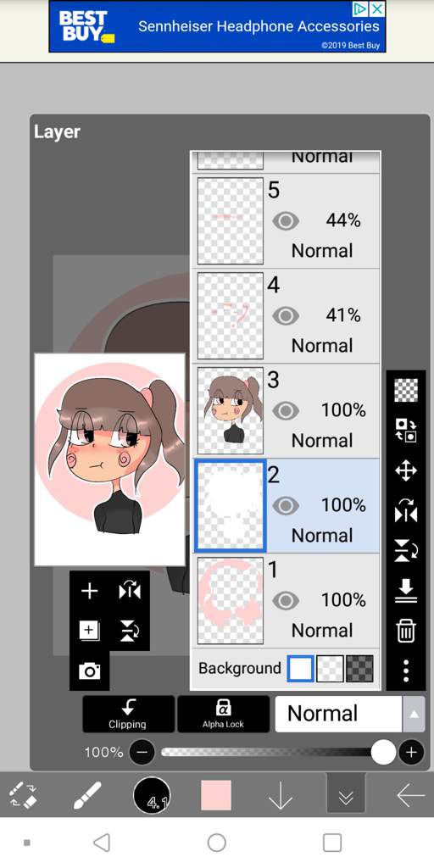434x868 pixels.
Task: Click the clear layer checkerboard icon
Action: coord(406,390)
